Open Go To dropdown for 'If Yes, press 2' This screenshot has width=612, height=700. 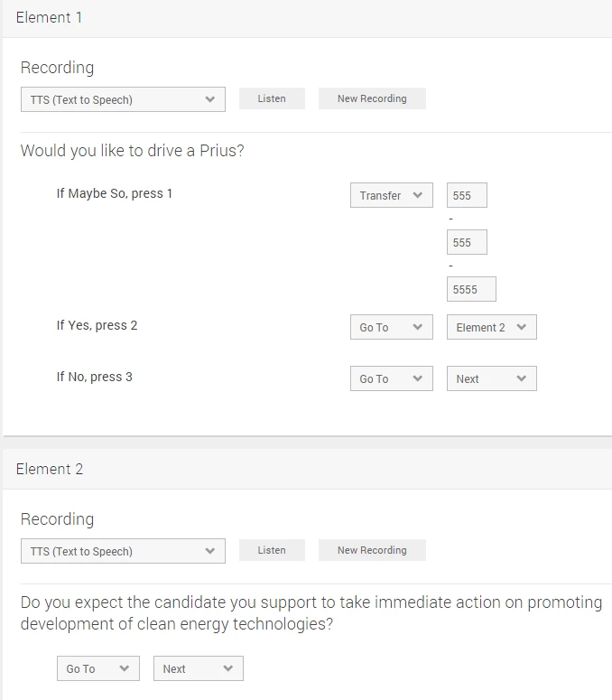coord(391,327)
